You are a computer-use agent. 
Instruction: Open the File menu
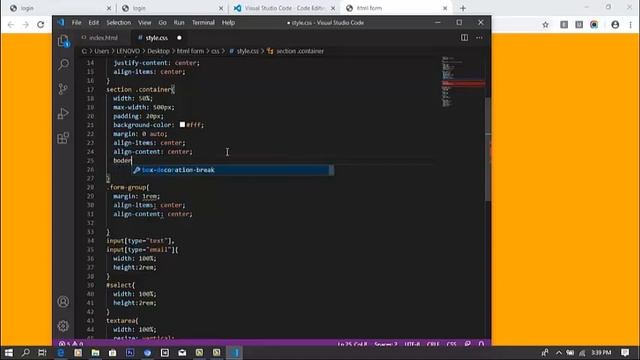coord(77,22)
